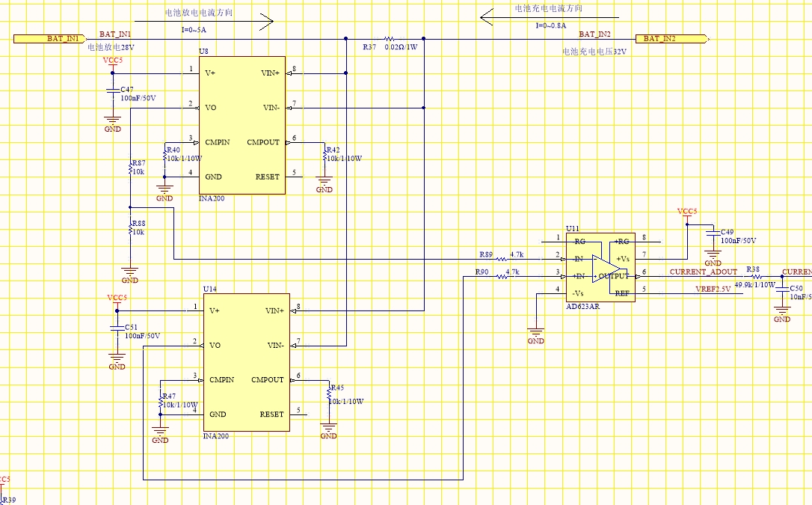
Task: Select the U14 INA200 chip body
Action: (247, 363)
